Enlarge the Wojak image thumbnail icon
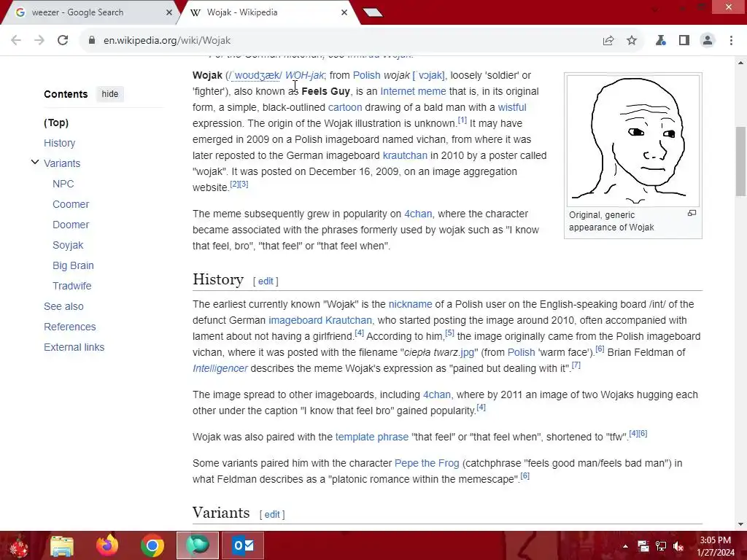The width and height of the screenshot is (747, 560). click(692, 214)
